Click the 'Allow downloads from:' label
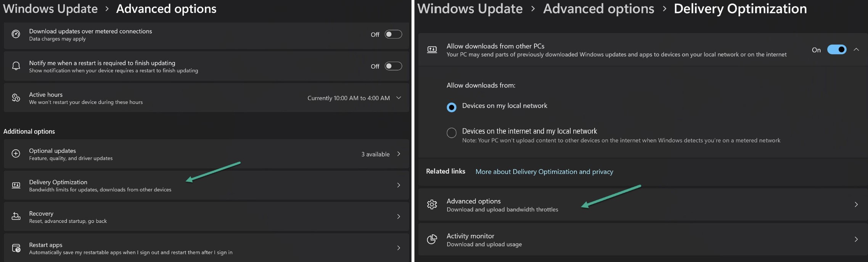This screenshot has width=868, height=262. point(481,85)
